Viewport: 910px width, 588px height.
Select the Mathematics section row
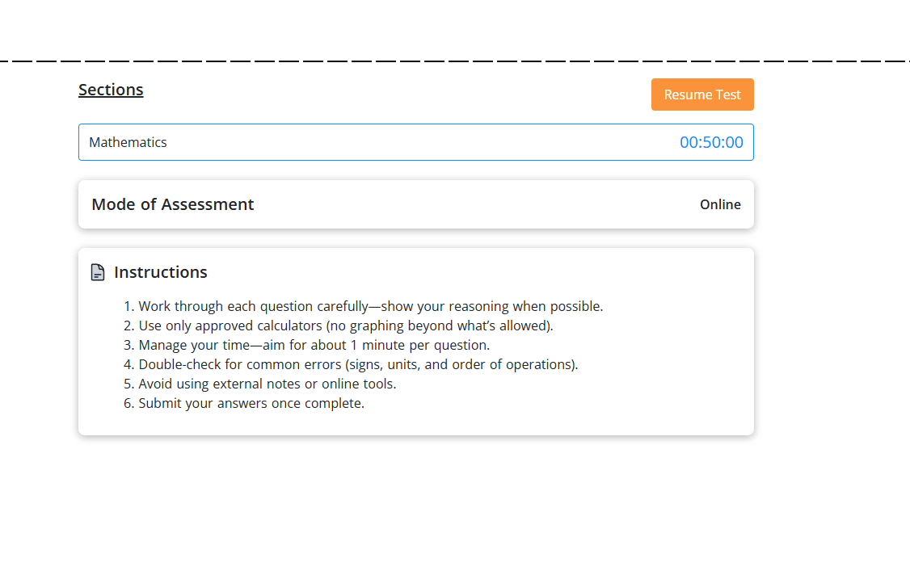pos(416,142)
